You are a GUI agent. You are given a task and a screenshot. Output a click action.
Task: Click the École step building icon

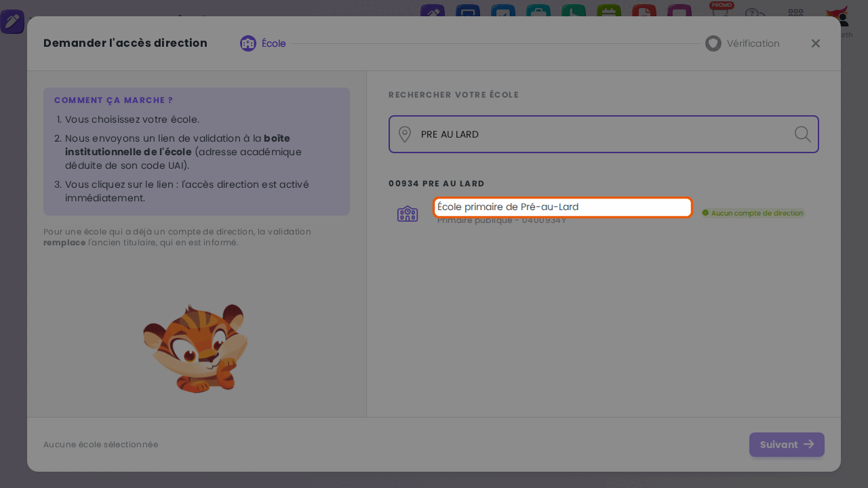coord(248,43)
